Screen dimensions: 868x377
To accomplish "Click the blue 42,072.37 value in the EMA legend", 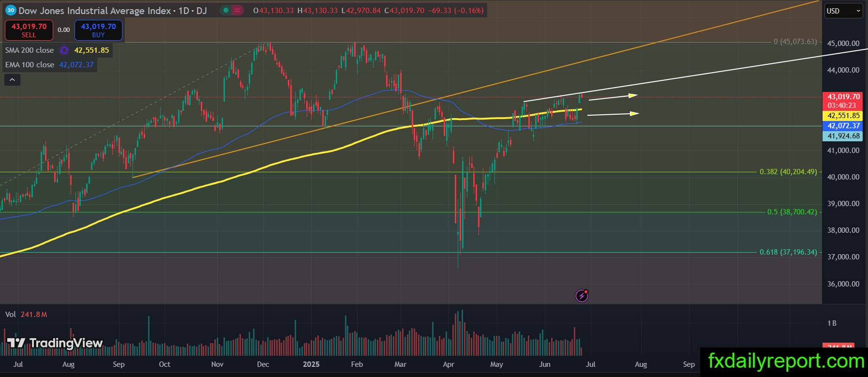I will tap(76, 65).
